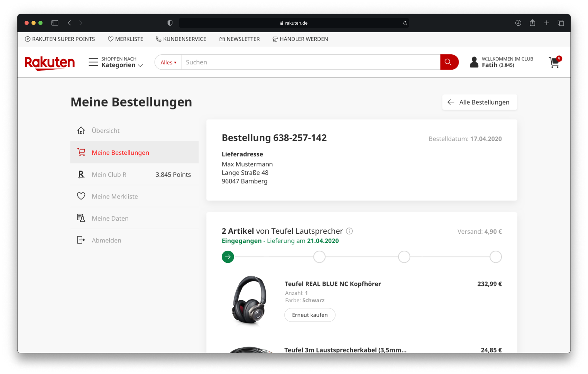This screenshot has width=588, height=374.
Task: Click the Teufel Lautsprecher info icon
Action: 349,231
